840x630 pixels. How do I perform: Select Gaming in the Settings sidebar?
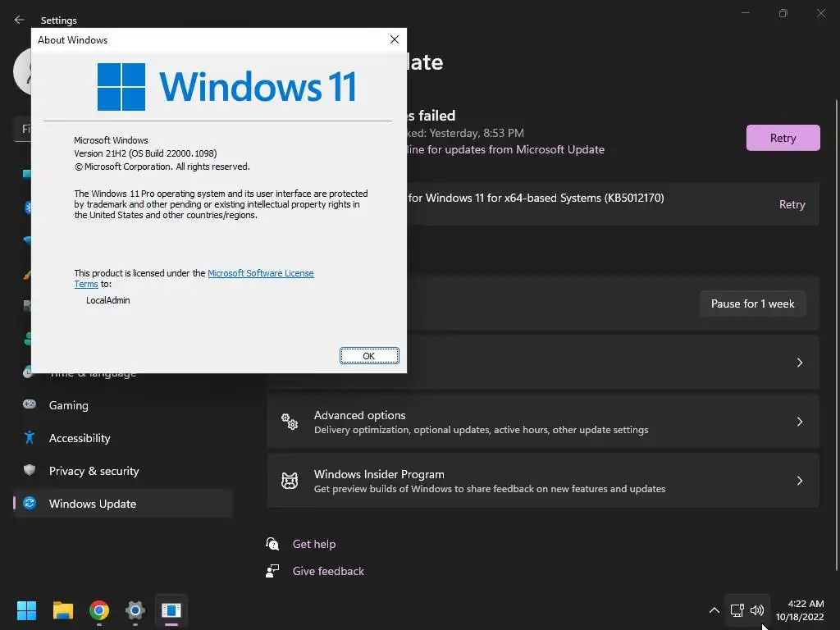pos(123,405)
